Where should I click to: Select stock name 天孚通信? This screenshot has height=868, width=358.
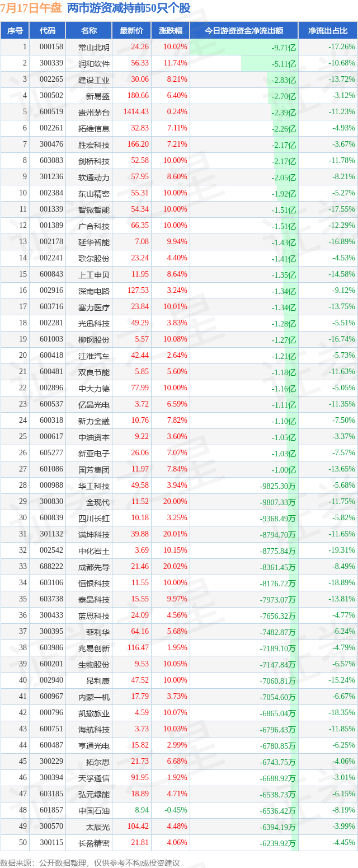94,778
